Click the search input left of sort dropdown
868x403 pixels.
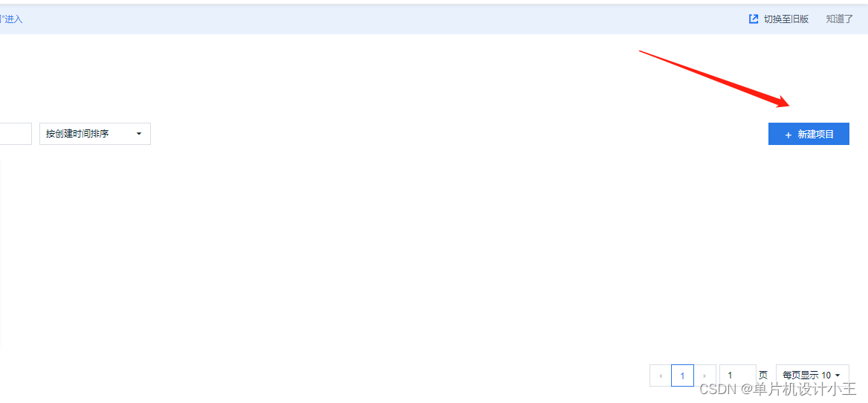pyautogui.click(x=16, y=134)
